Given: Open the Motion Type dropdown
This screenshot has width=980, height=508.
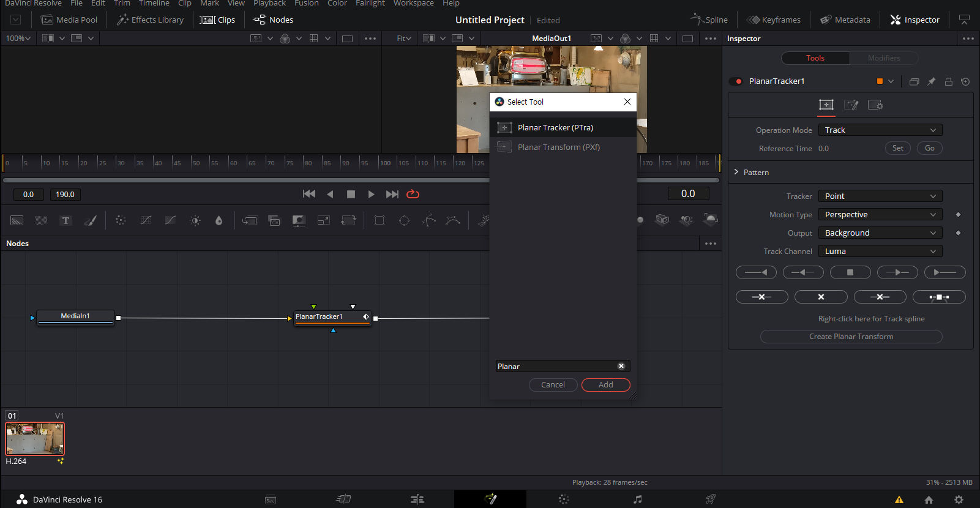Looking at the screenshot, I should (x=880, y=214).
